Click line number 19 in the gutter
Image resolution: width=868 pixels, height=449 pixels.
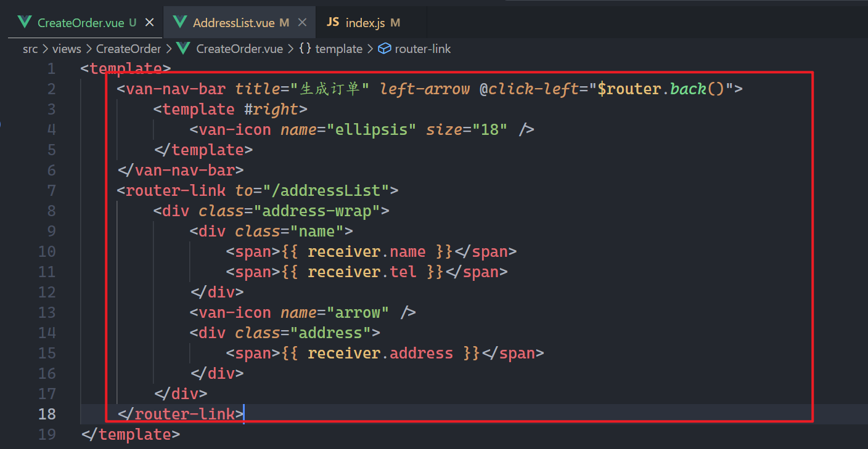(47, 435)
